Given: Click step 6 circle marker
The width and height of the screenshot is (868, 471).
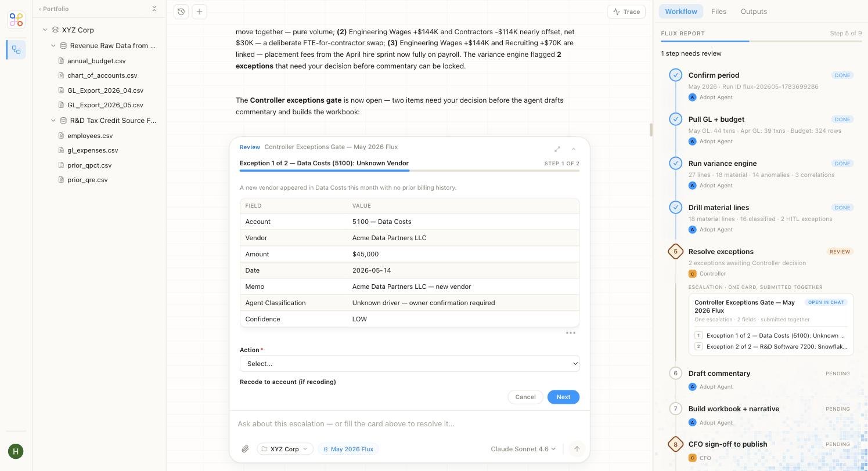Looking at the screenshot, I should click(675, 373).
